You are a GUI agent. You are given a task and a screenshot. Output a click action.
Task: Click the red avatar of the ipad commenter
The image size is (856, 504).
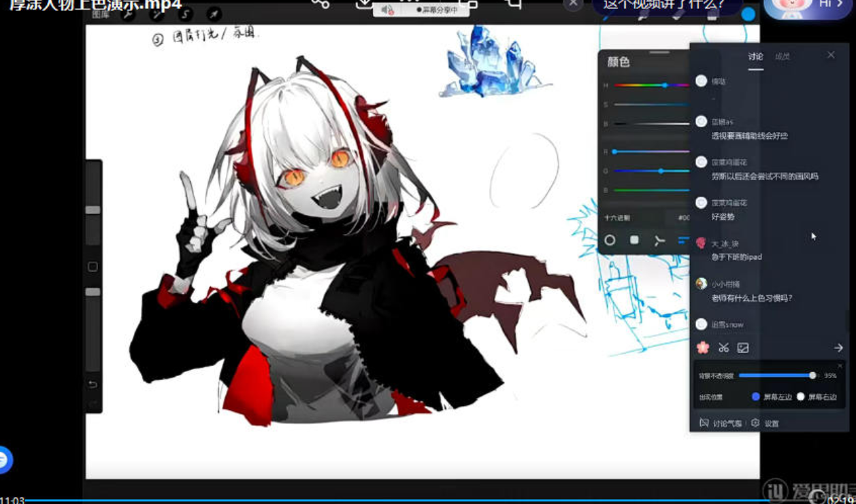coord(702,243)
